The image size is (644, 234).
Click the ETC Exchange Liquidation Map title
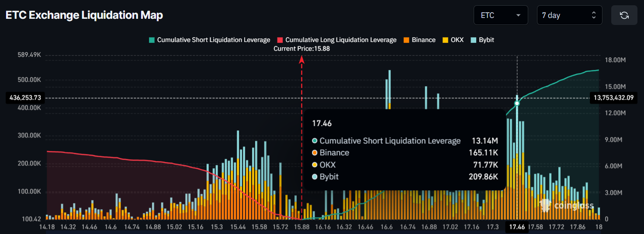tap(84, 15)
